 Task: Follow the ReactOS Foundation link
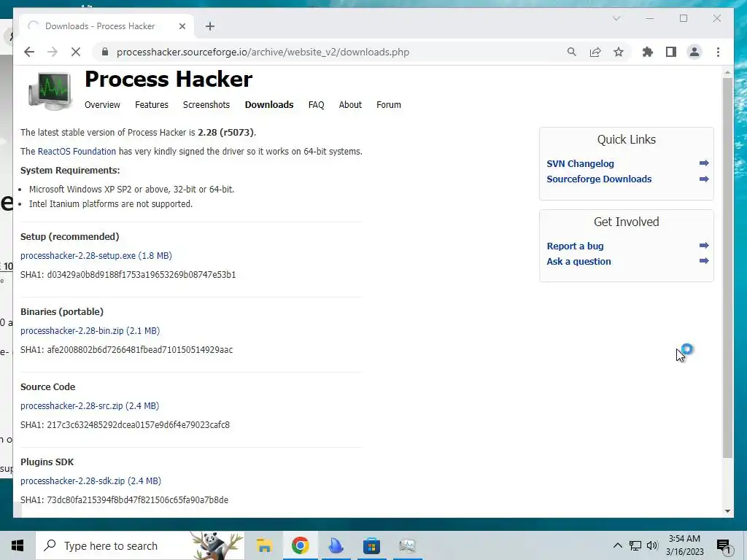77,152
